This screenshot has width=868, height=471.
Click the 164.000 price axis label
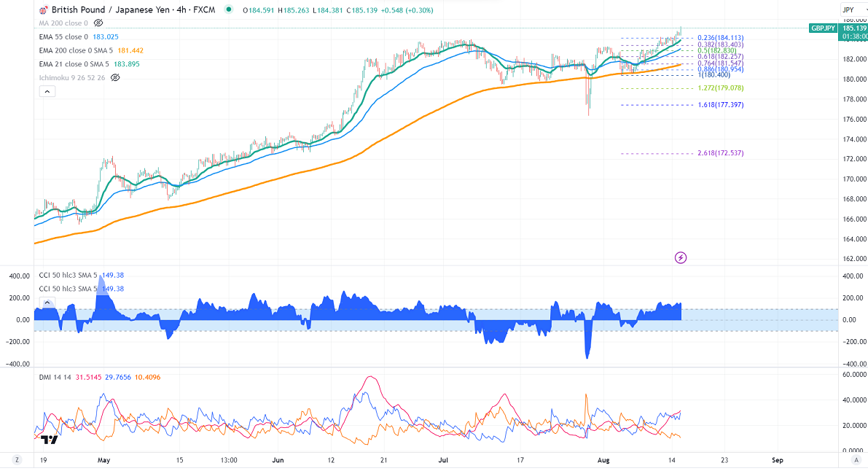(x=856, y=239)
